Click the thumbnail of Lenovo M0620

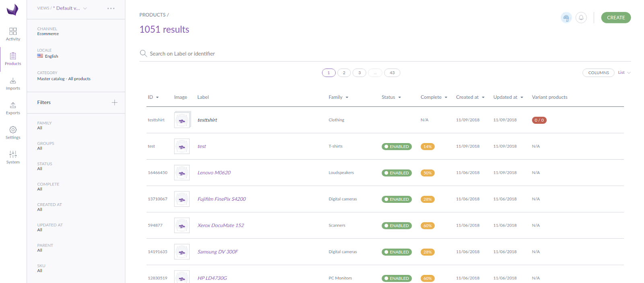click(x=182, y=173)
